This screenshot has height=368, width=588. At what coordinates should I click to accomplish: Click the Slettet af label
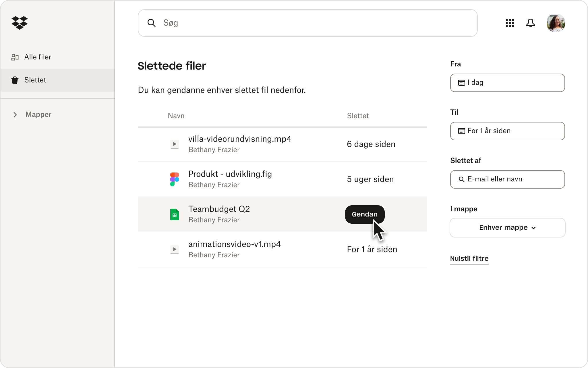[465, 160]
